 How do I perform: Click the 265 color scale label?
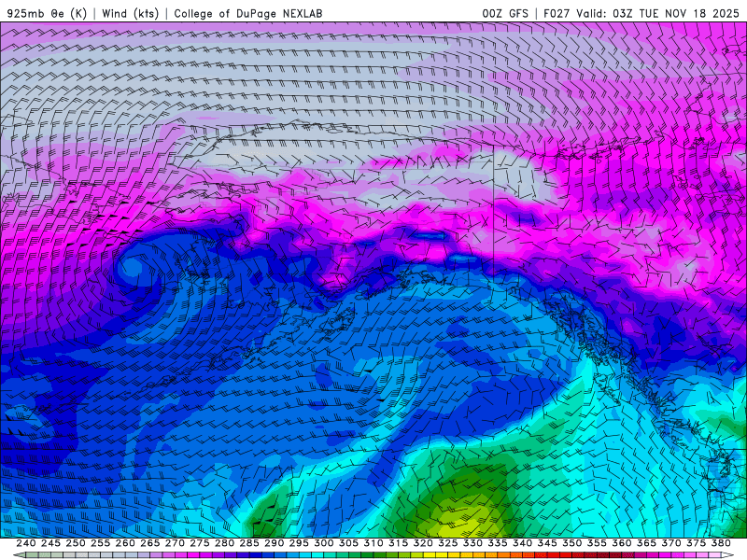pos(150,543)
